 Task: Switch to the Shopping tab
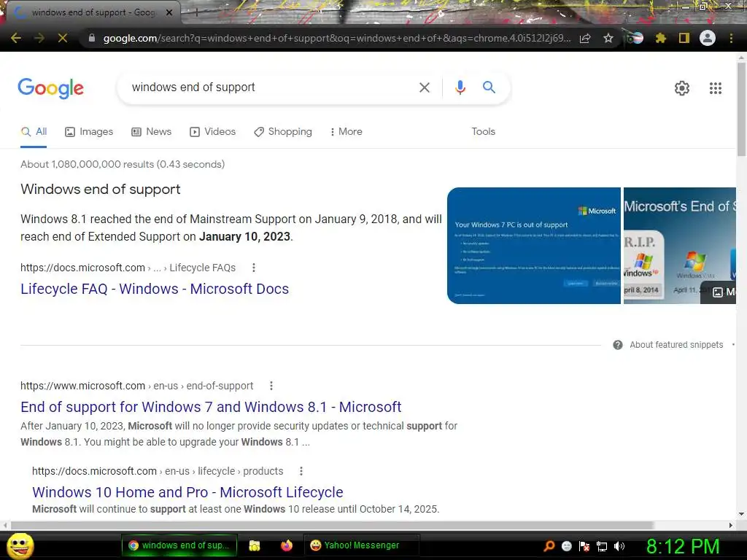pos(283,132)
